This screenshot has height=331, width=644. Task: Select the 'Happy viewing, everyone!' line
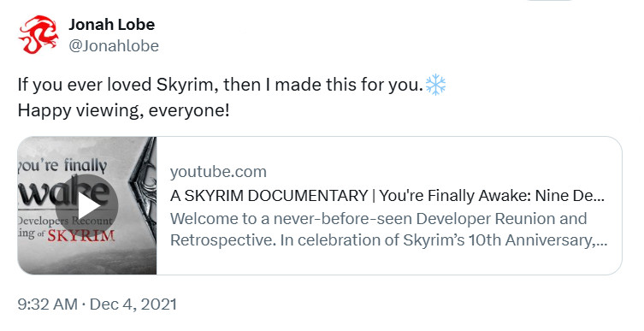point(124,111)
